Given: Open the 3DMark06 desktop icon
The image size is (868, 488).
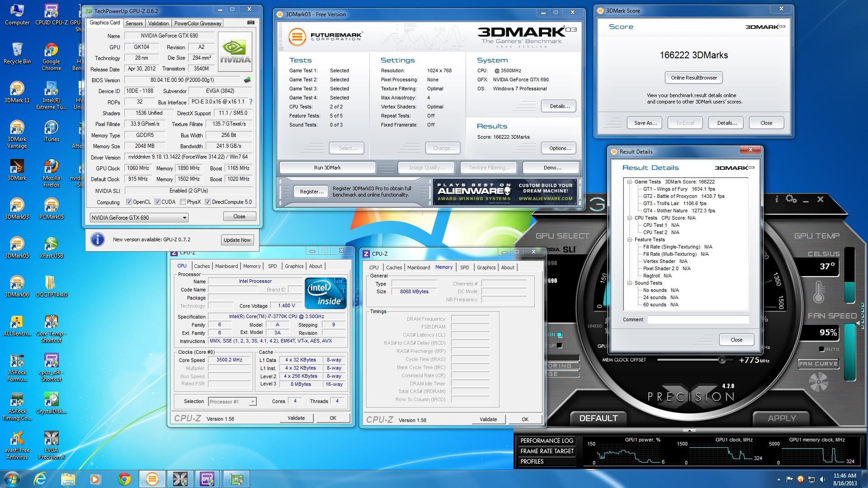Looking at the screenshot, I should point(17,287).
